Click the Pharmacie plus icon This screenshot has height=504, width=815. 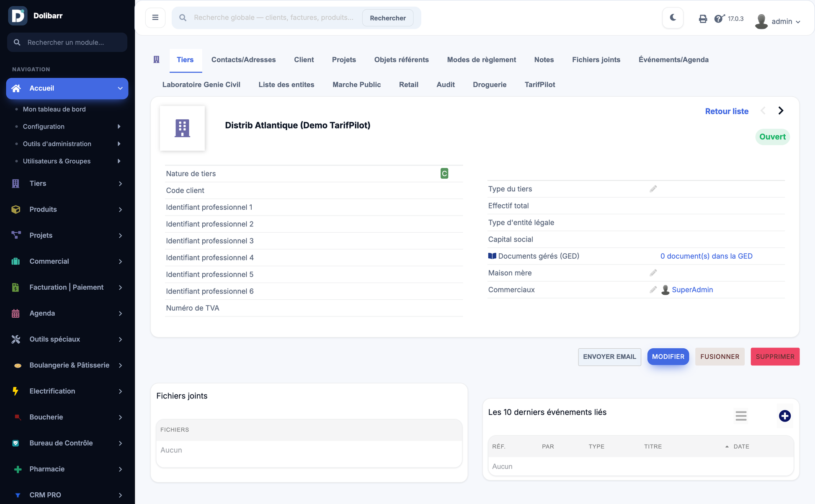[17, 469]
